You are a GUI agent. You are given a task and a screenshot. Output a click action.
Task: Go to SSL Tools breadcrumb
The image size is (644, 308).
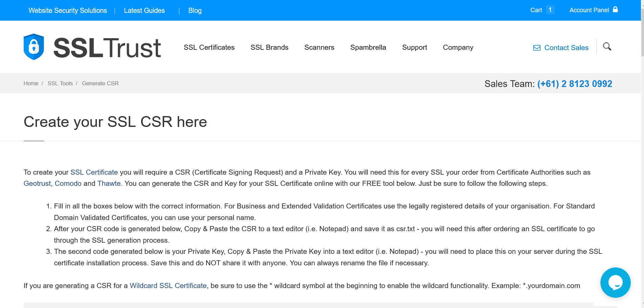(60, 83)
